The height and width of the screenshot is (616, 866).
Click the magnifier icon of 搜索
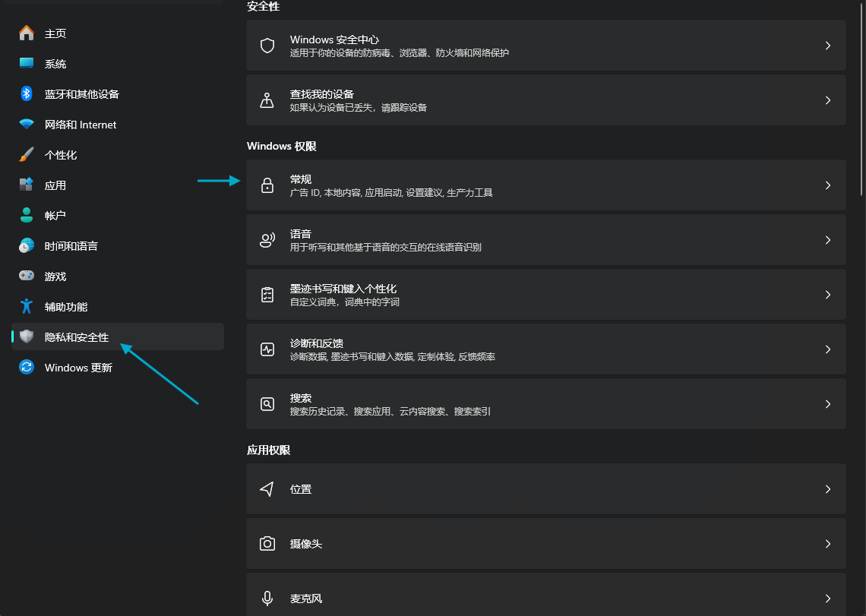point(267,404)
